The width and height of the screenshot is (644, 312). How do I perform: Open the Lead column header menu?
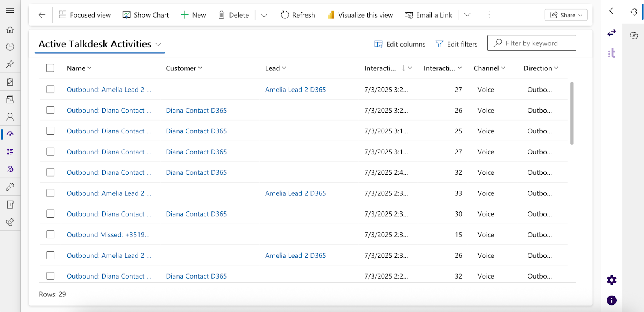click(276, 68)
